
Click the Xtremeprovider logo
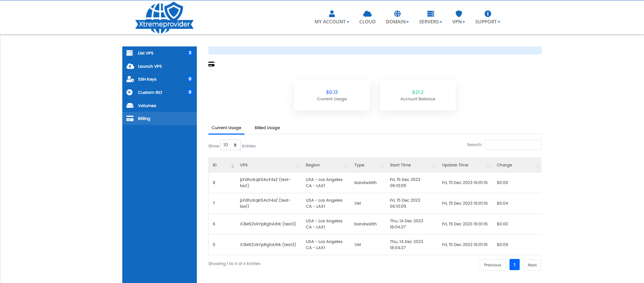[x=164, y=18]
